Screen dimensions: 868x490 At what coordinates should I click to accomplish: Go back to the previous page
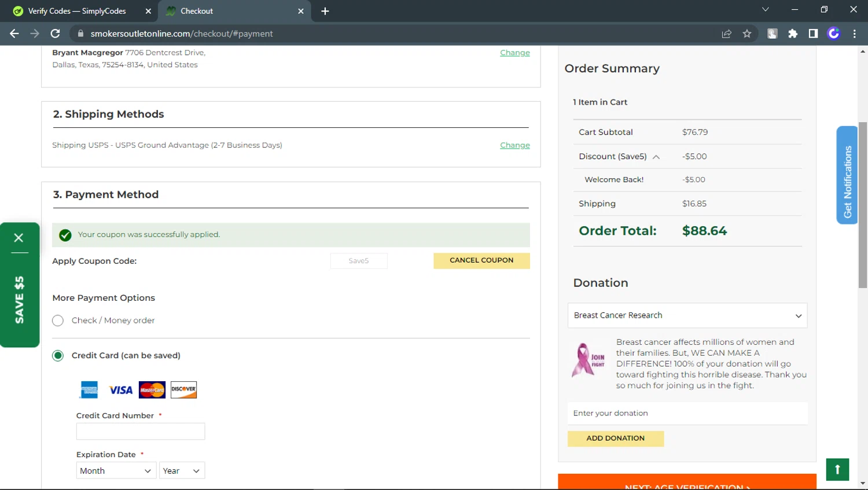[14, 34]
